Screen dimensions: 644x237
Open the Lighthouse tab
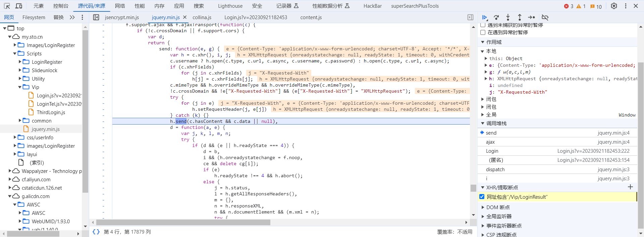230,6
